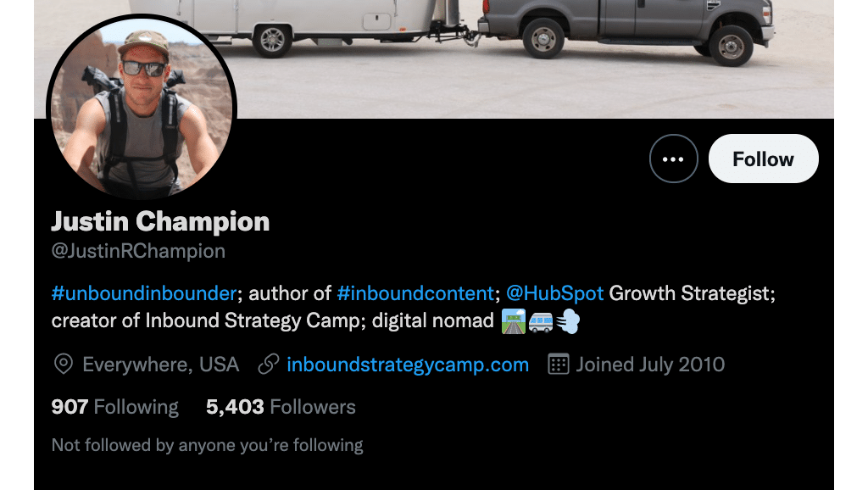
Task: View the 907 Following list
Action: point(115,407)
